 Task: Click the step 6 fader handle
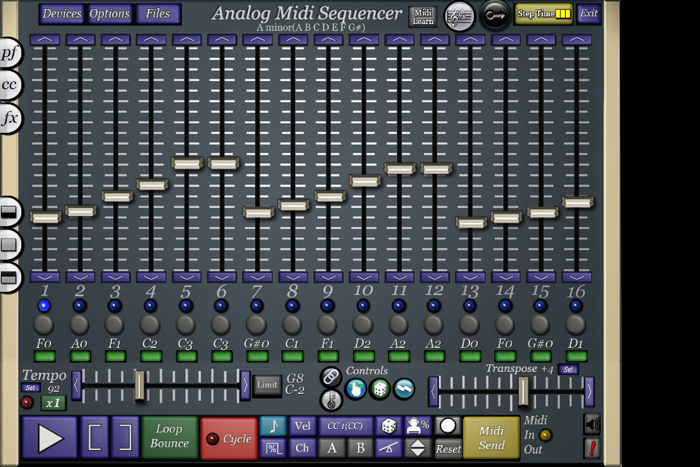click(x=223, y=163)
